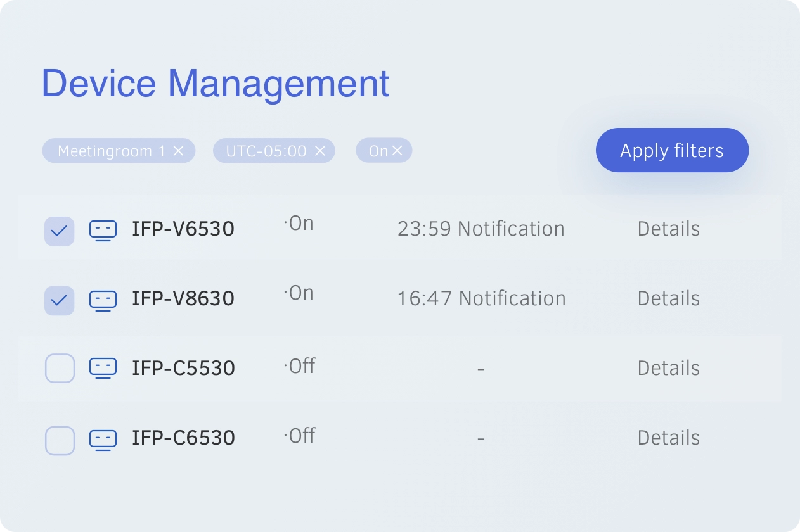Click the display icon beside IFP-C6530
Viewport: 800px width, 532px height.
coord(103,440)
